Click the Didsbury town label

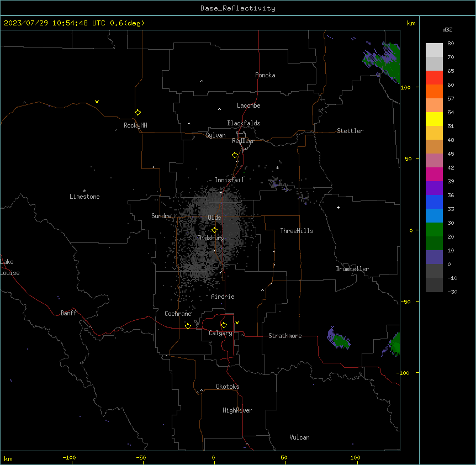[x=211, y=238]
